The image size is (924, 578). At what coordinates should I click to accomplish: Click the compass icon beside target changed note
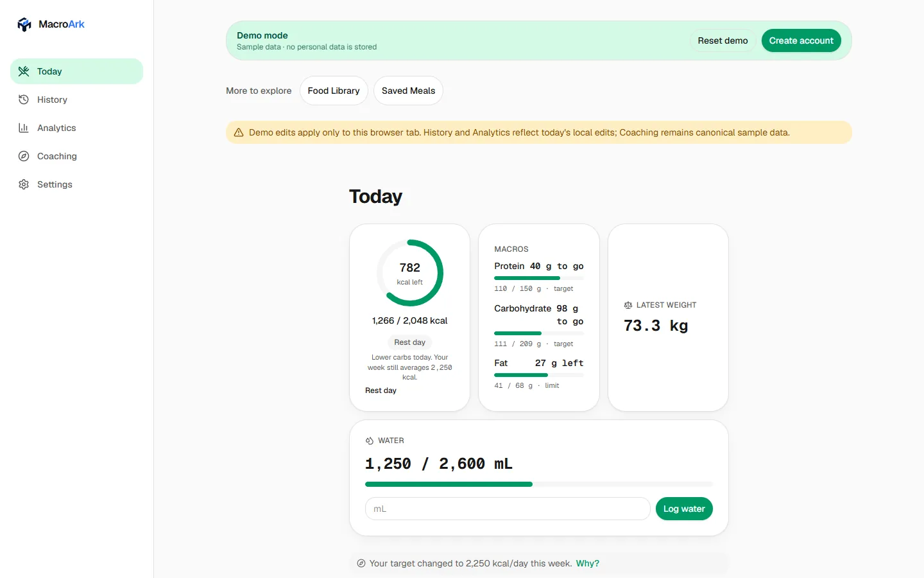click(361, 563)
